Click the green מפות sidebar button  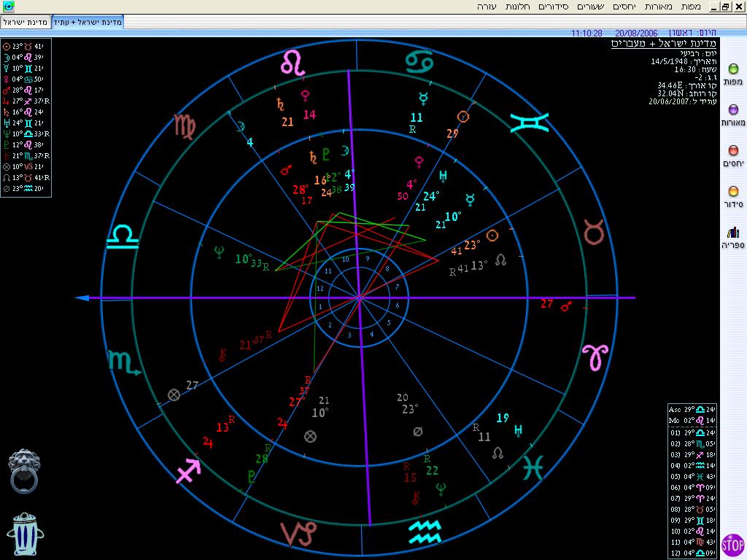coord(733,69)
